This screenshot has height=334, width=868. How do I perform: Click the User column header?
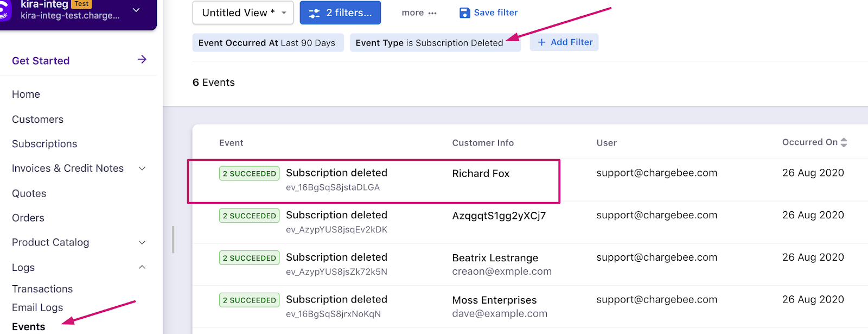tap(607, 143)
